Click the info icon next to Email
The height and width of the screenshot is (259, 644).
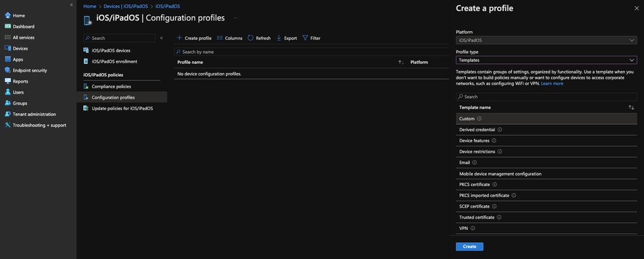point(474,163)
